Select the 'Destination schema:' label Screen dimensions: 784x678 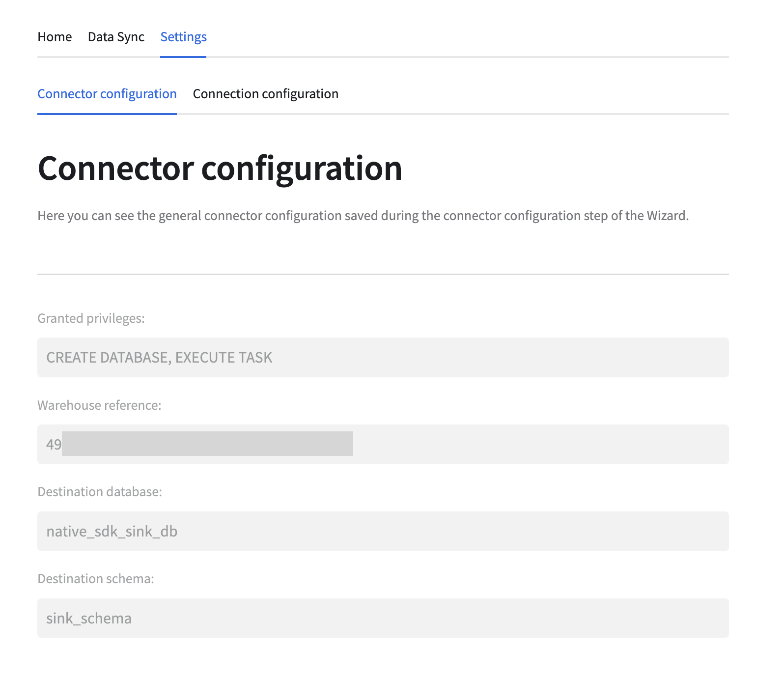click(x=96, y=579)
